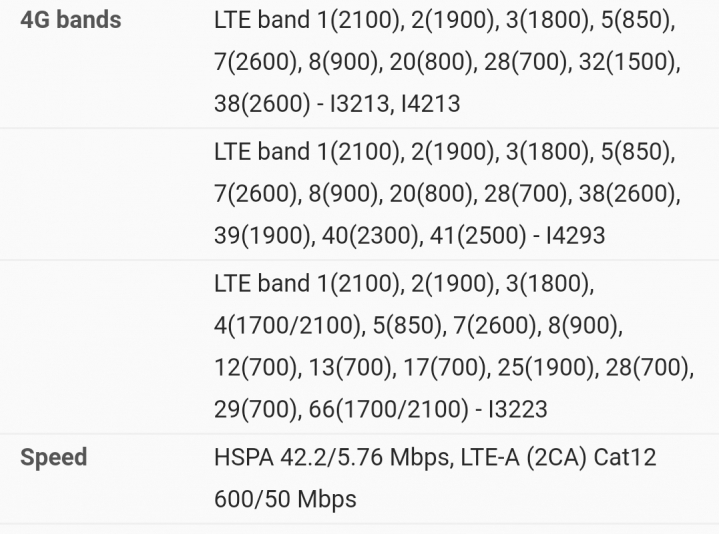Image resolution: width=720 pixels, height=534 pixels.
Task: Click the 66(1700/2100) band entry
Action: coord(388,409)
